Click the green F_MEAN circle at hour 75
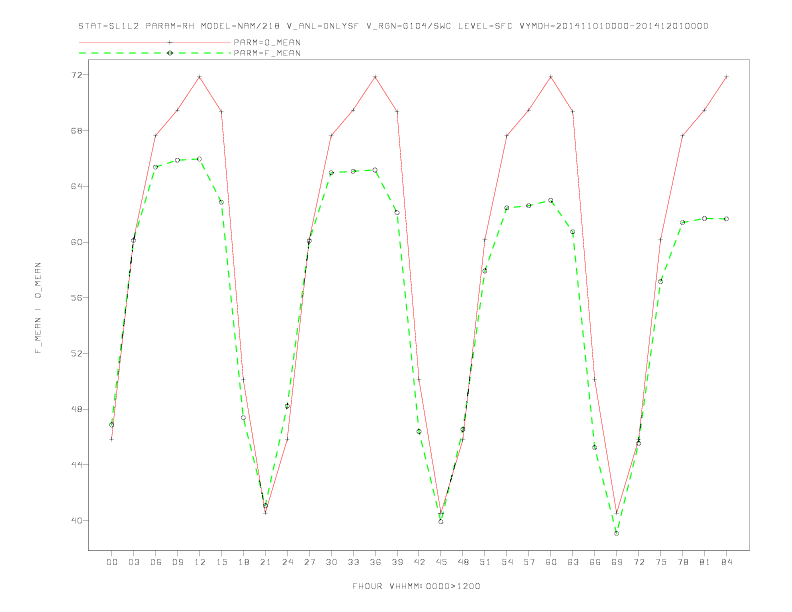Image resolution: width=792 pixels, height=612 pixels. pos(661,281)
